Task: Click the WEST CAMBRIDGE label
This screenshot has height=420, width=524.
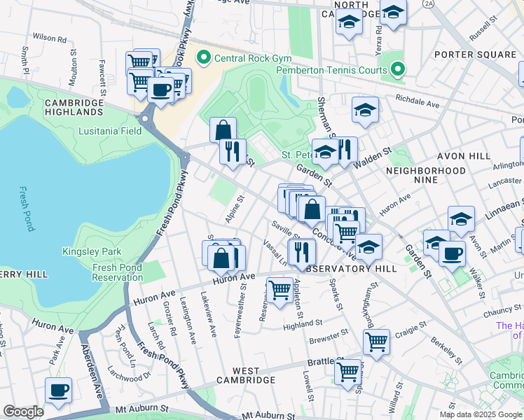Action: coord(246,376)
